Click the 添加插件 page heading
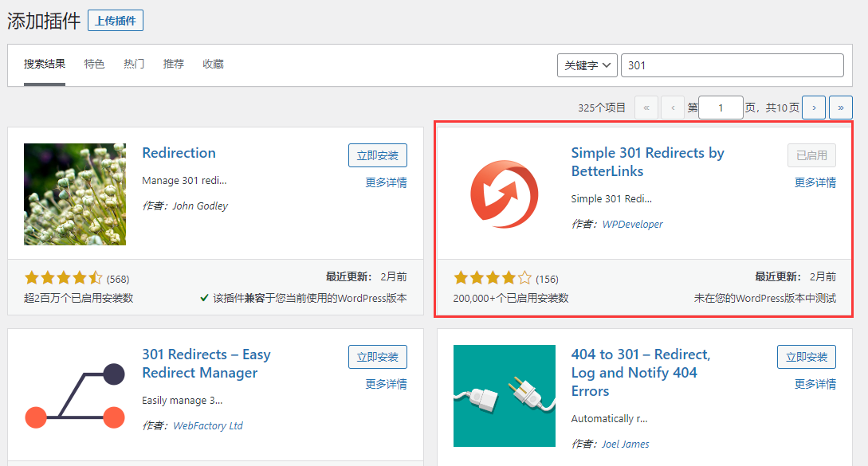Viewport: 868px width, 466px height. (44, 21)
